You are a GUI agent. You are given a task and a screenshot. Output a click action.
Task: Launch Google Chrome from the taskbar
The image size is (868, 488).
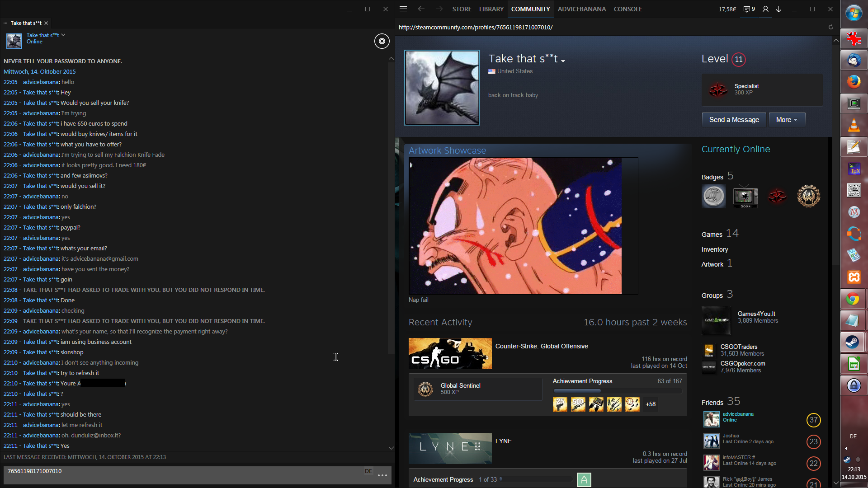coord(854,299)
